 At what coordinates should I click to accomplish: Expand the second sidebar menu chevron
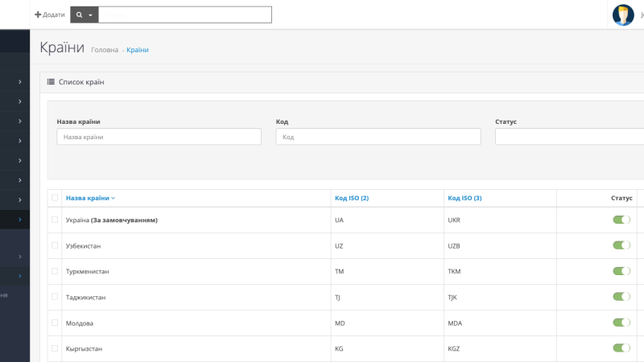point(19,101)
